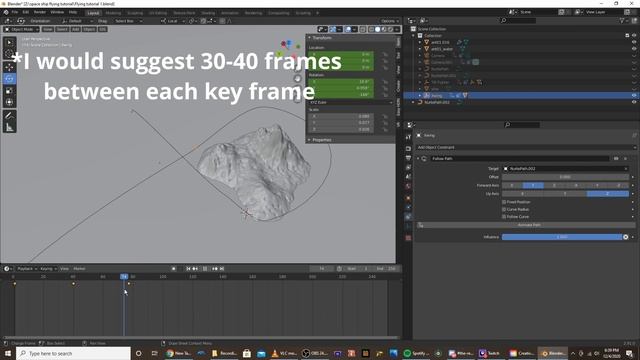
Task: Click the Blender logo menu icon
Action: 6,12
